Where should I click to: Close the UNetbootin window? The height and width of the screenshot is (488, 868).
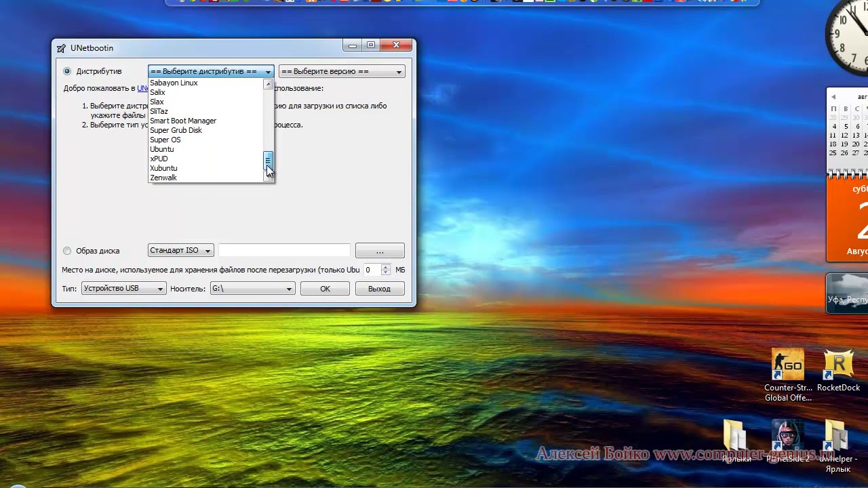pos(396,45)
